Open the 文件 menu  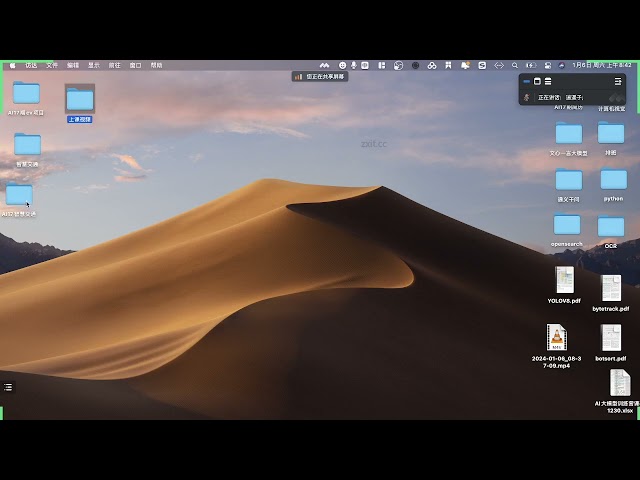[52, 65]
